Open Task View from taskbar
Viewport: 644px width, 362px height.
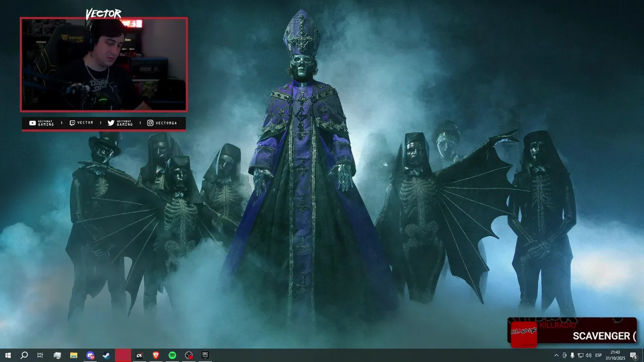(40, 355)
